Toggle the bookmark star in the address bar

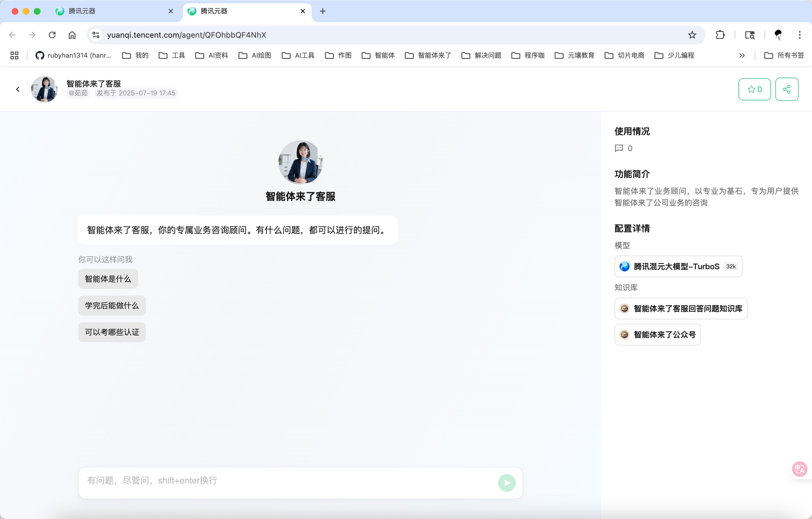692,35
